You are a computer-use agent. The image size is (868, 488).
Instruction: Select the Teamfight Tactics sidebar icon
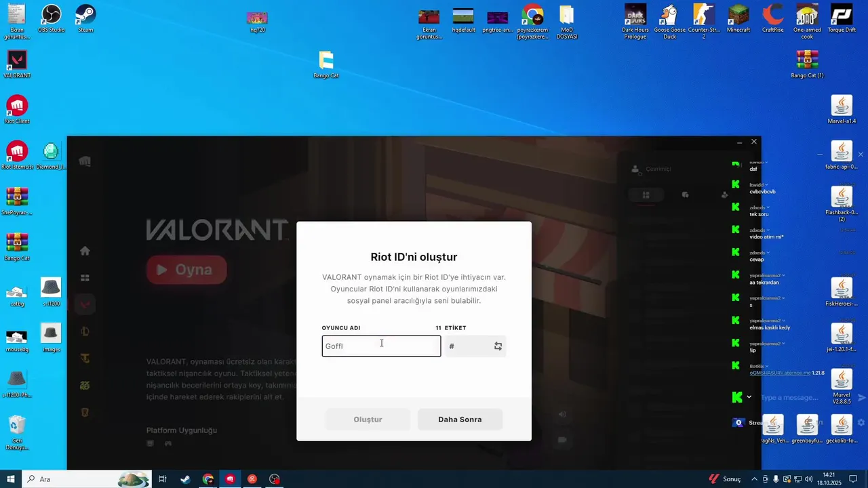(85, 358)
